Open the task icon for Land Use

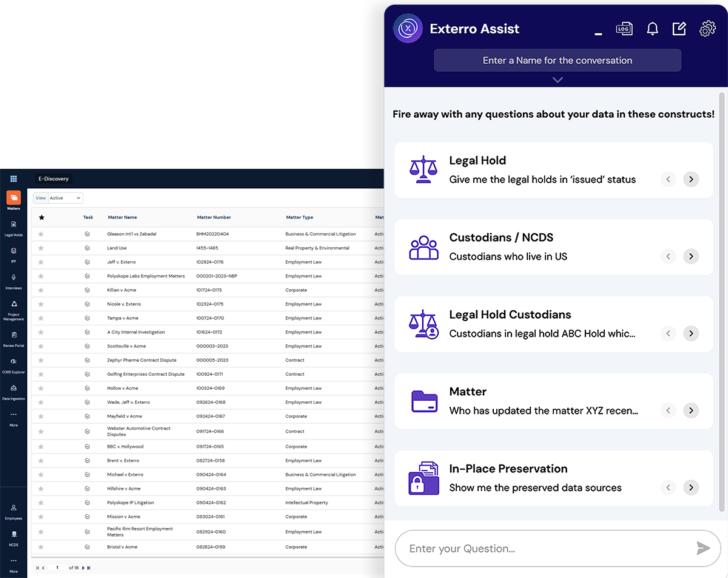(88, 248)
